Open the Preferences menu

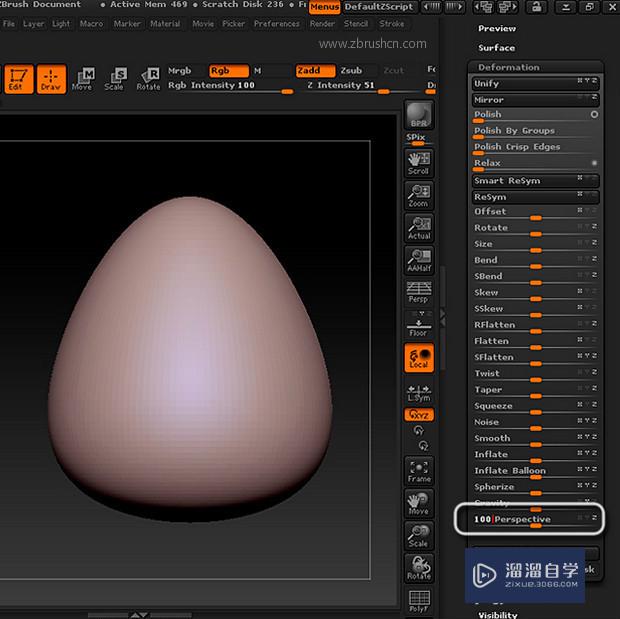coord(276,24)
